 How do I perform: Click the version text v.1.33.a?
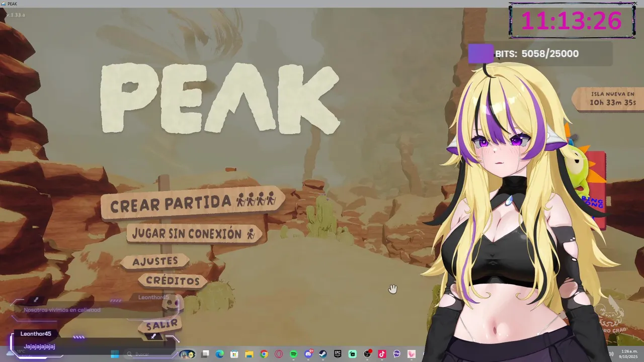pyautogui.click(x=15, y=15)
